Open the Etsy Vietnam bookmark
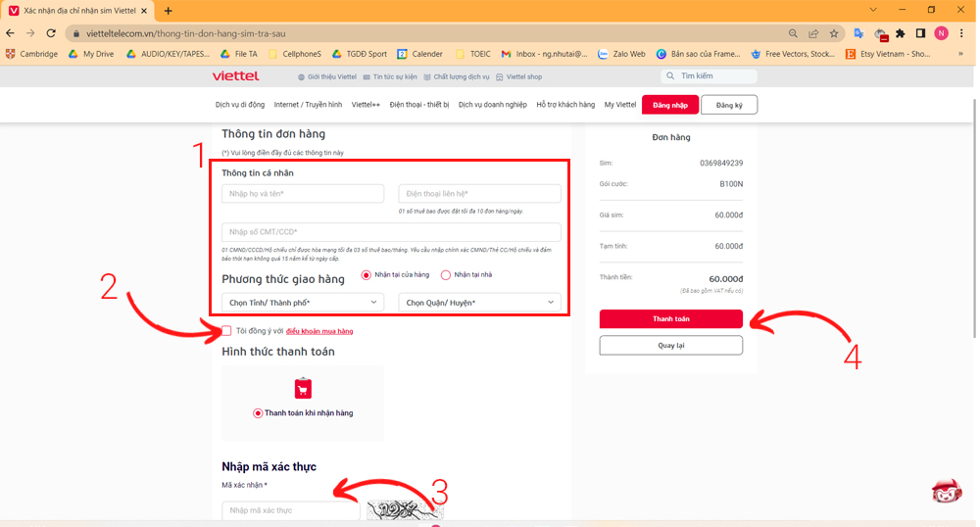980x527 pixels. [x=888, y=54]
